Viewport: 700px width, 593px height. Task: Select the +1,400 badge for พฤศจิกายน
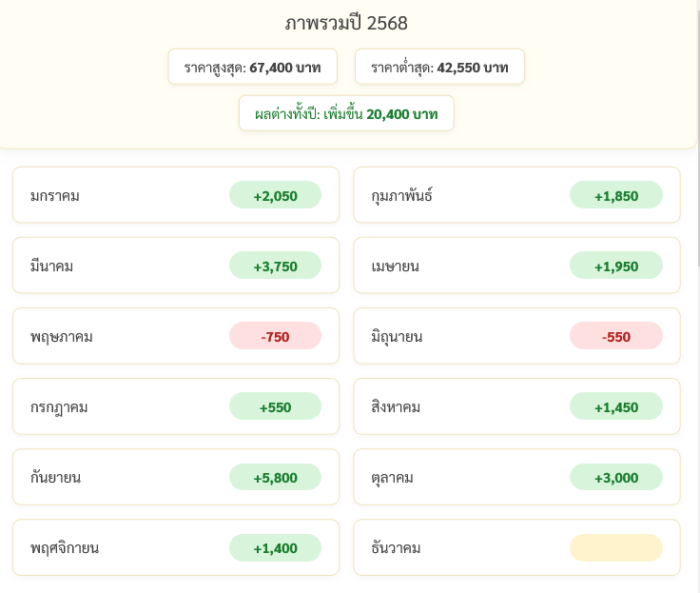[275, 547]
